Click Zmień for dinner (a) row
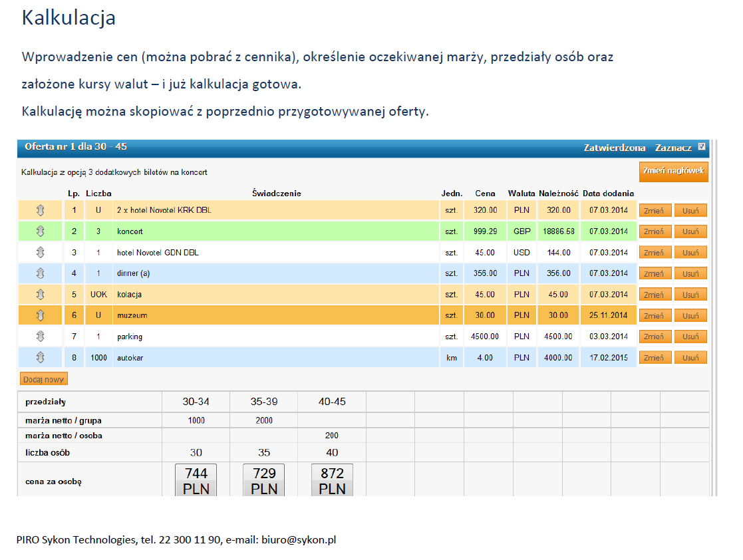This screenshot has width=743, height=560. click(x=655, y=274)
